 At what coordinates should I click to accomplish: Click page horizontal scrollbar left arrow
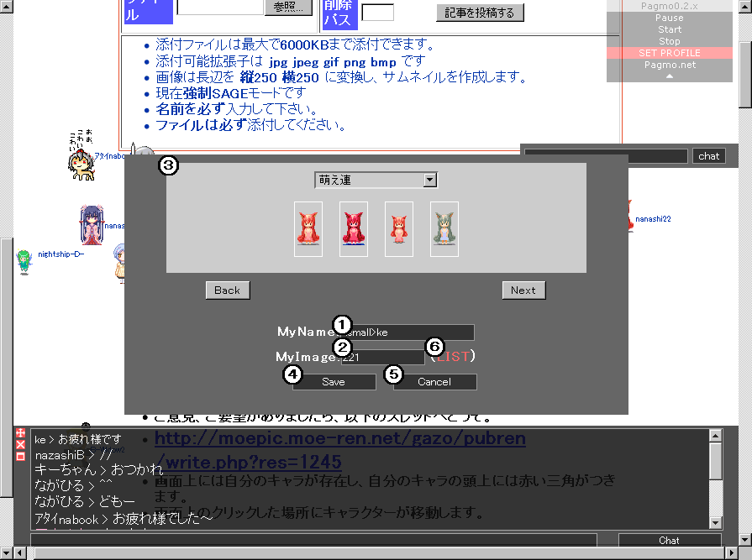(19, 552)
